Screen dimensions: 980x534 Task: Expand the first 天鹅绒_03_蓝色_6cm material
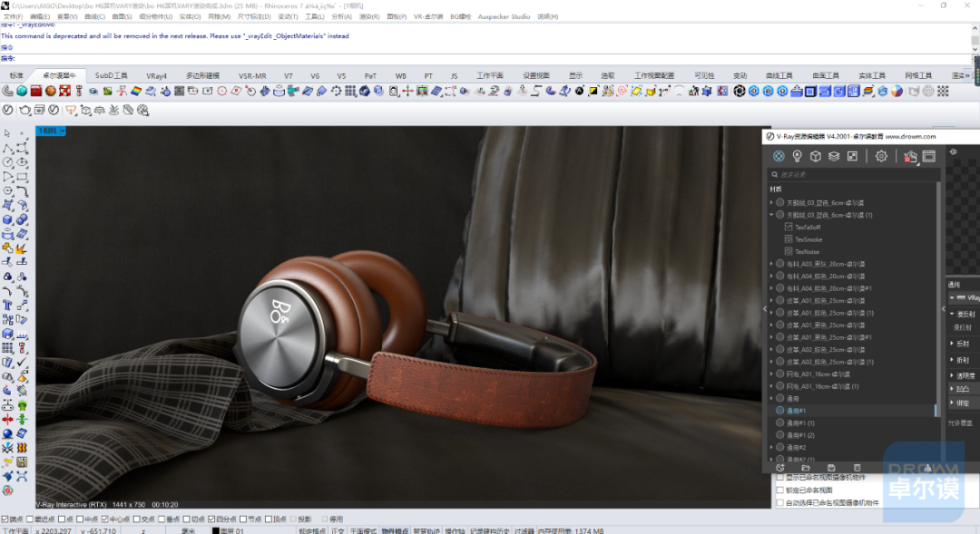(x=771, y=203)
